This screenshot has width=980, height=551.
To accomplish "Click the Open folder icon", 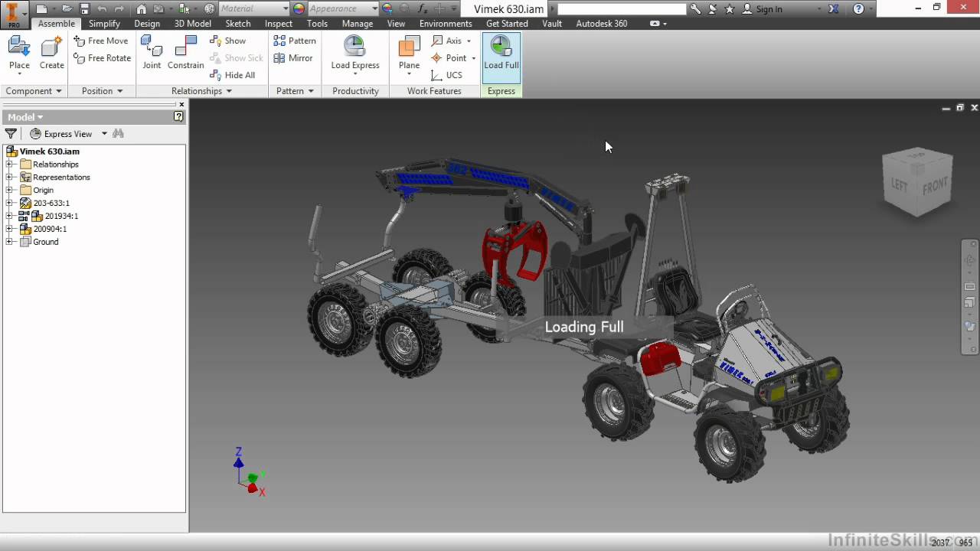I will tap(67, 9).
